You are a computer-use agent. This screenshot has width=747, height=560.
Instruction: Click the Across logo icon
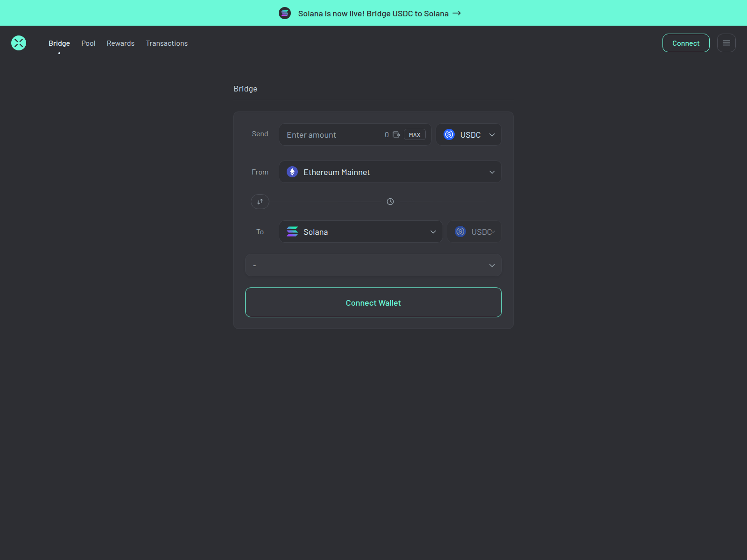click(x=19, y=43)
